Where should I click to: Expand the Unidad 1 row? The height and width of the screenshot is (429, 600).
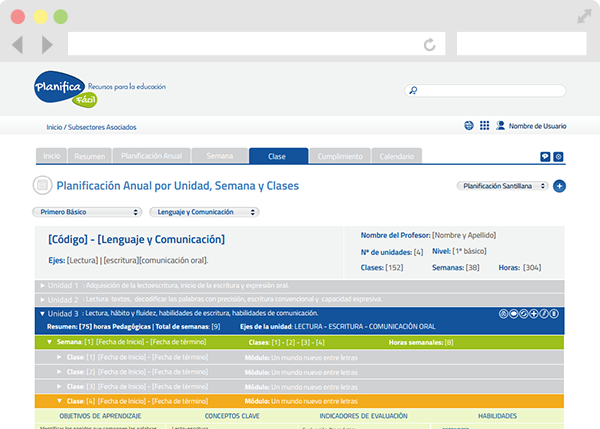click(42, 285)
